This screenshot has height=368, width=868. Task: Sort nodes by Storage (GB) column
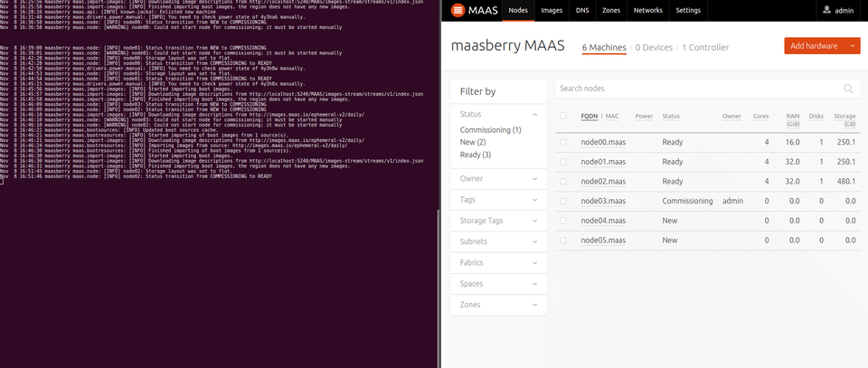click(844, 120)
